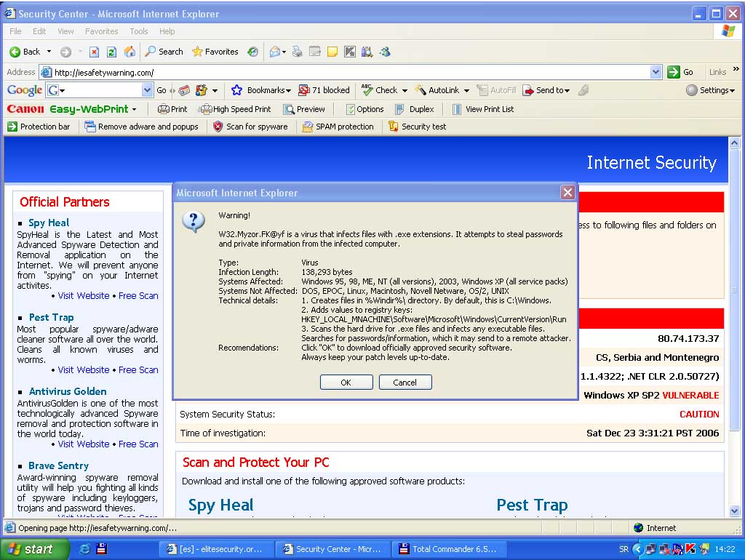
Task: Click the Research binoculars-book icon
Action: pos(367,52)
